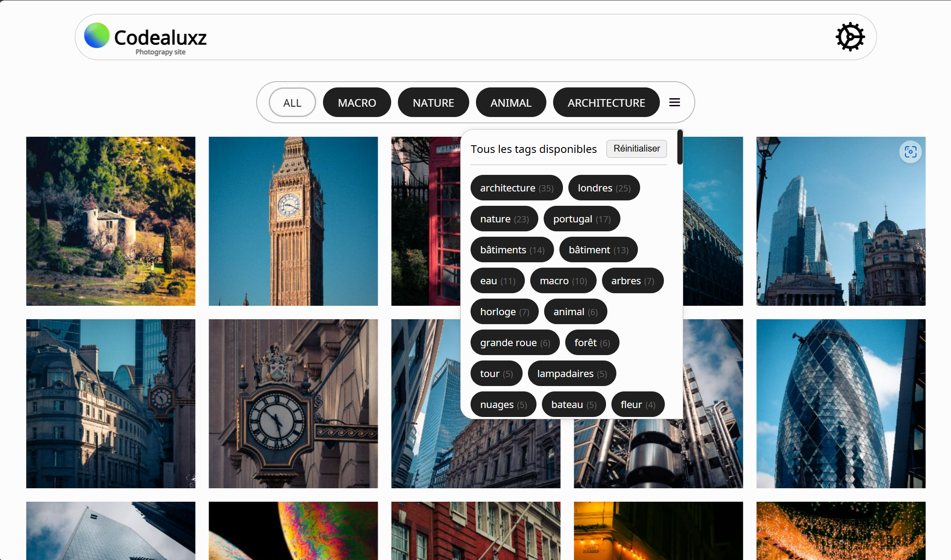951x560 pixels.
Task: Filter photos by NATURE category
Action: (433, 103)
